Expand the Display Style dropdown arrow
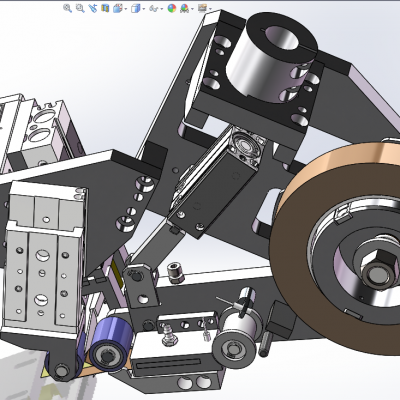 point(143,9)
